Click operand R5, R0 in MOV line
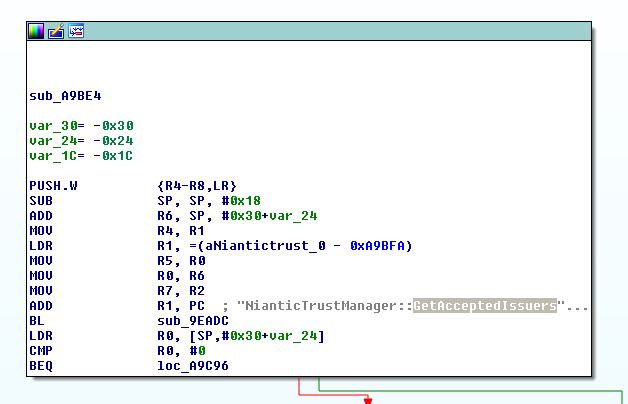 [181, 261]
